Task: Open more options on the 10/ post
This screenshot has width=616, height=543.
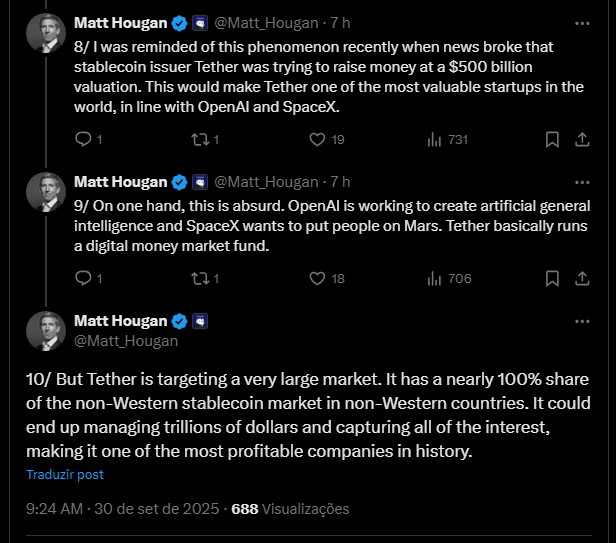Action: click(582, 322)
